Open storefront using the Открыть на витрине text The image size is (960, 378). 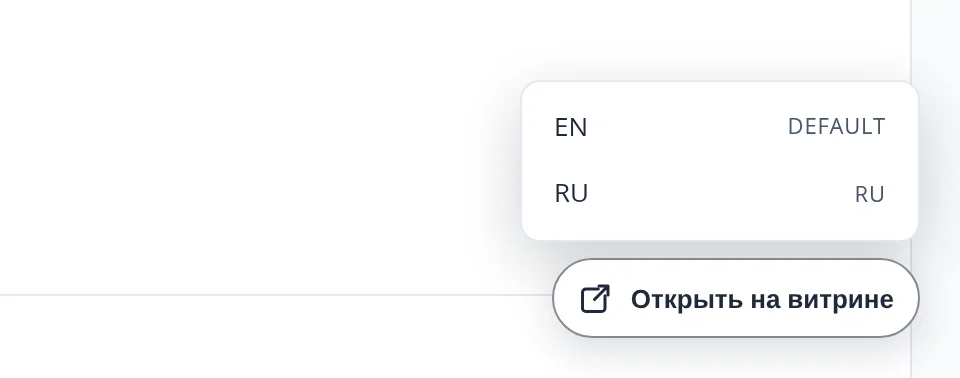[x=762, y=300]
